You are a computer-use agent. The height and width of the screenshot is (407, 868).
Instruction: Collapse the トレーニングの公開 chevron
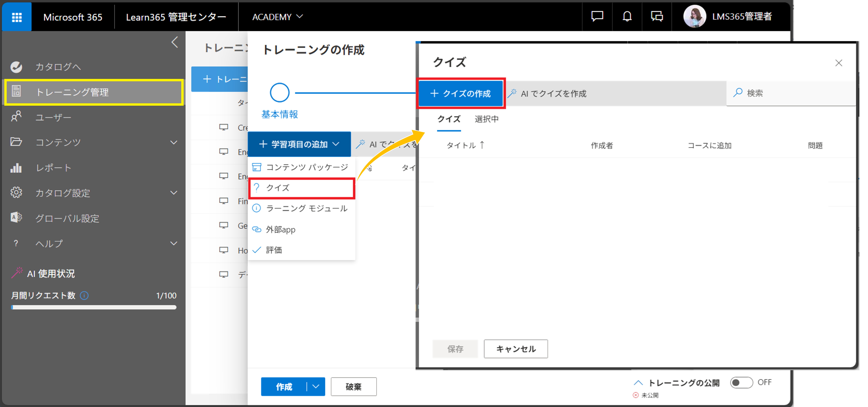[638, 383]
